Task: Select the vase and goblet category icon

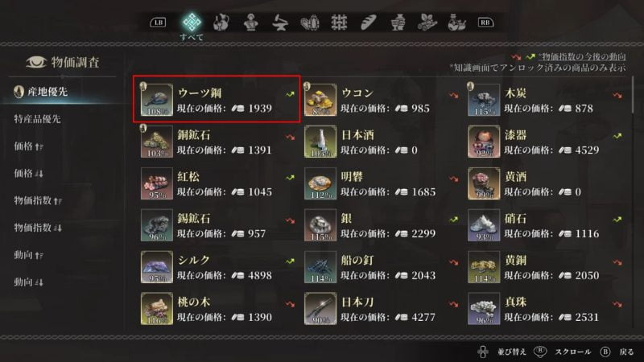Action: 398,23
